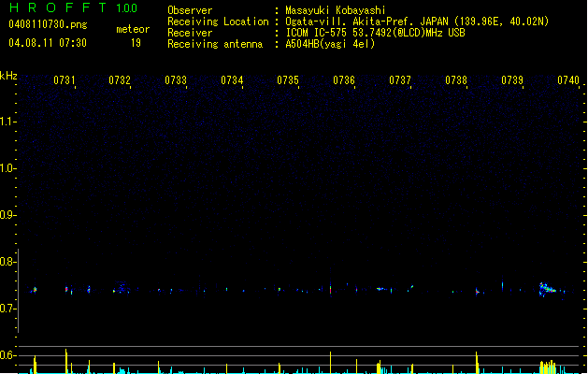
Task: Click the 0734 time marker
Action: tap(232, 80)
